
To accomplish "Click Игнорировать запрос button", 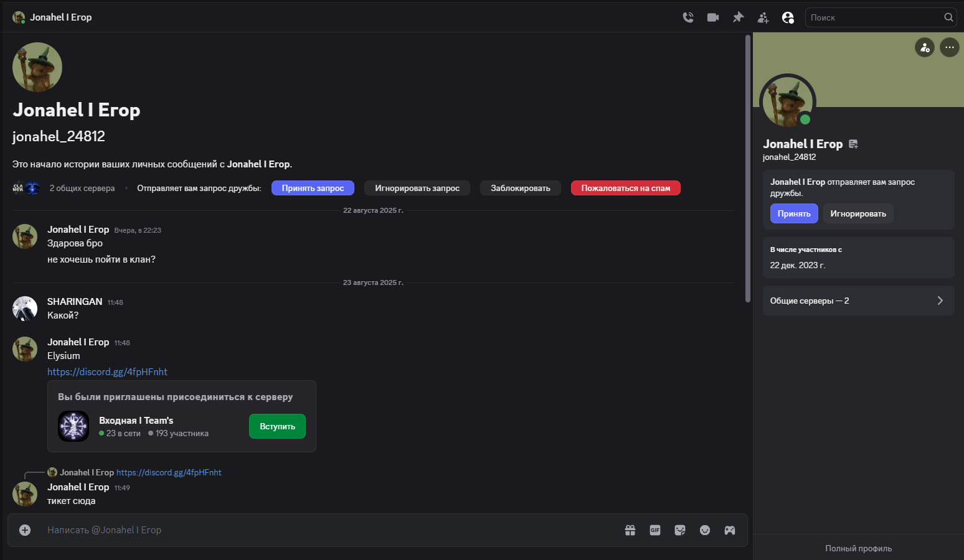I will [x=417, y=188].
